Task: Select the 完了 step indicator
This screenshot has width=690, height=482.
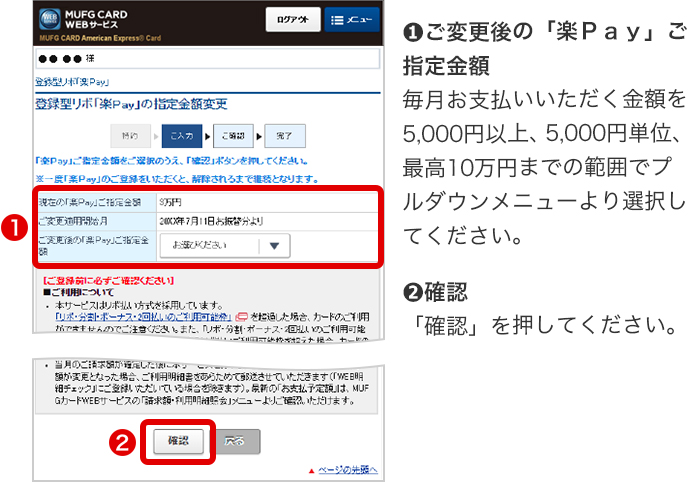Action: 285,134
